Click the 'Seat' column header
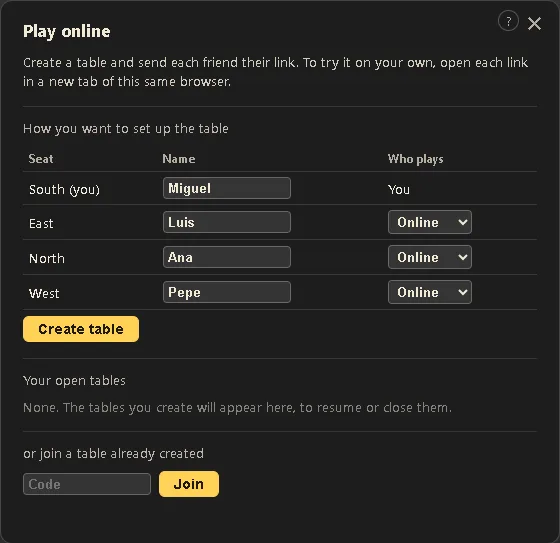The height and width of the screenshot is (543, 560). click(x=41, y=159)
